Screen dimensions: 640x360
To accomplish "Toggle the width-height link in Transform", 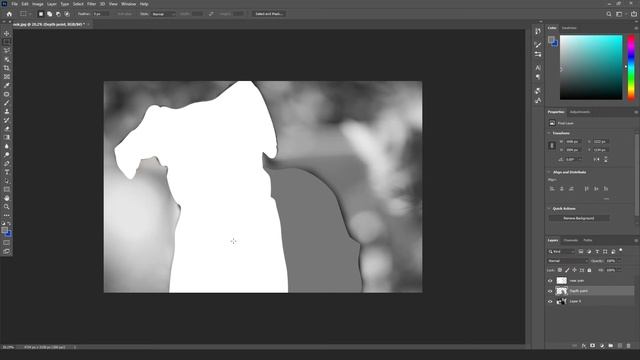I will (x=552, y=145).
